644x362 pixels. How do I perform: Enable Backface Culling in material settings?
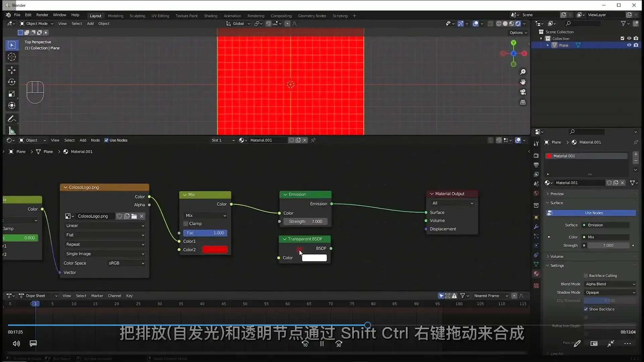tap(586, 276)
